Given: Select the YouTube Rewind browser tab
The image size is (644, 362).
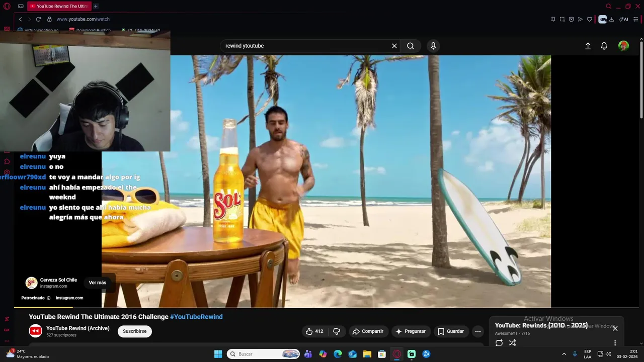Looking at the screenshot, I should tap(58, 6).
